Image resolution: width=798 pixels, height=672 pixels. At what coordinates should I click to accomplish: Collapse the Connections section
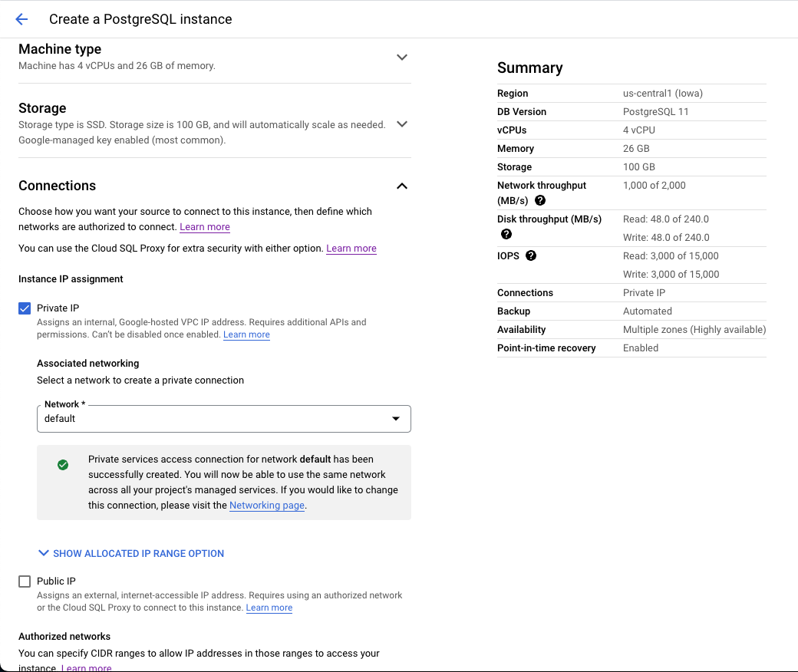401,186
